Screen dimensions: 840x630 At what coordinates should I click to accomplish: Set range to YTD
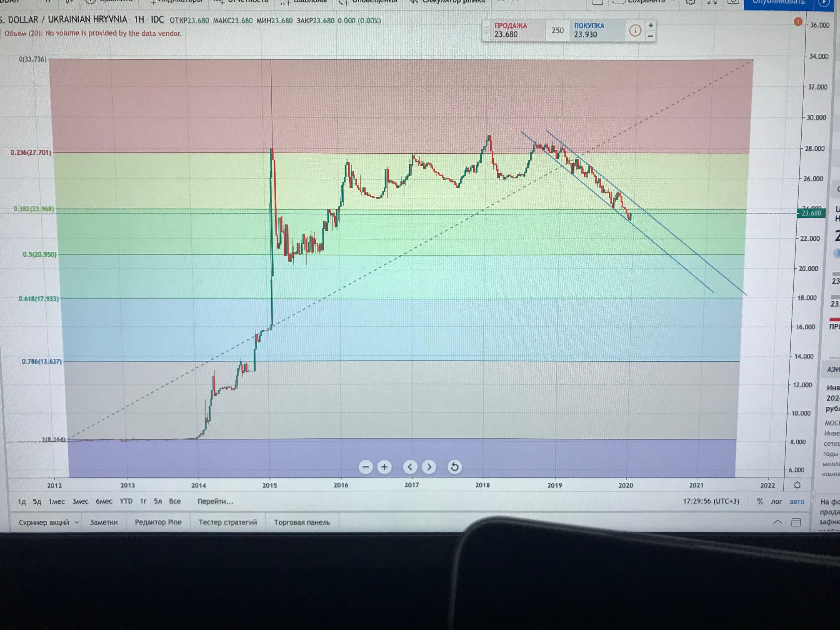pos(126,501)
